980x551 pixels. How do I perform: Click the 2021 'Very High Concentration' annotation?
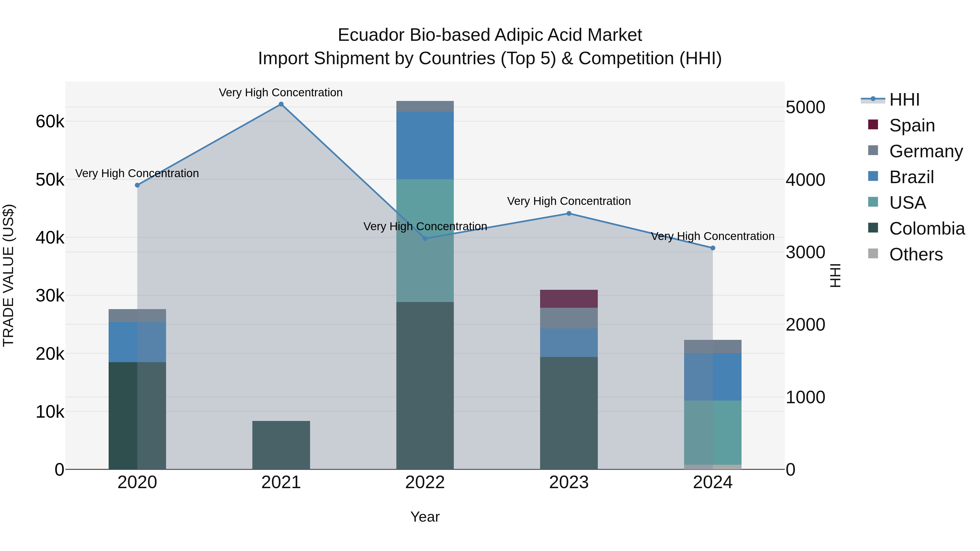[281, 93]
